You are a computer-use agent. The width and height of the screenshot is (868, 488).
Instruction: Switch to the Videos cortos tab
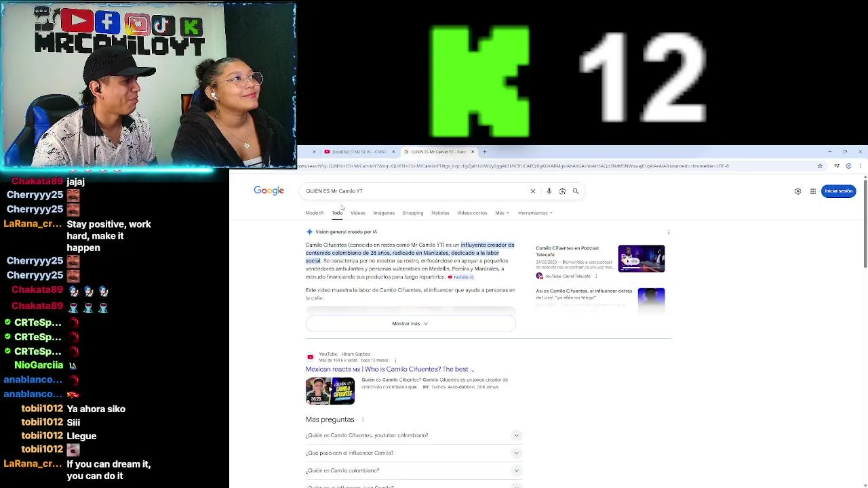pos(472,213)
